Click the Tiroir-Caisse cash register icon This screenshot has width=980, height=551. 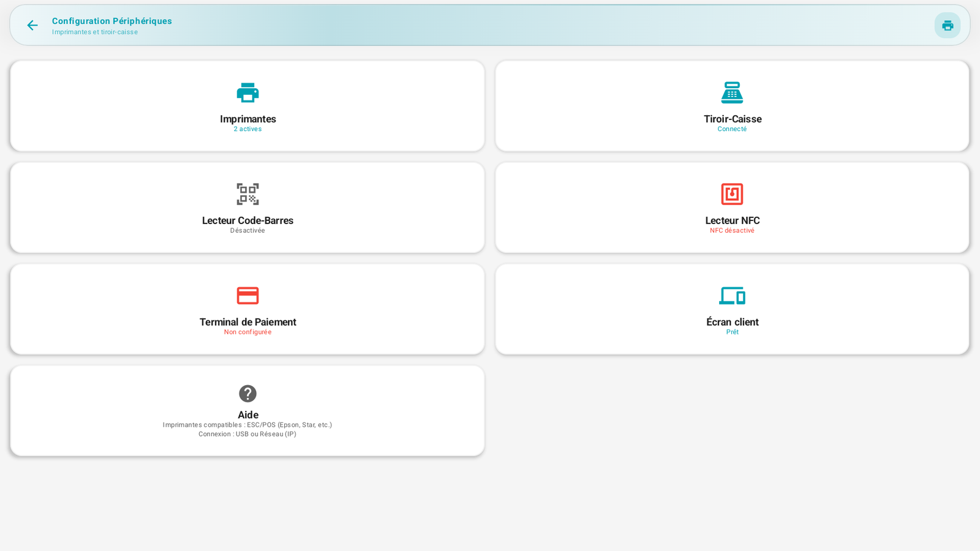click(x=732, y=92)
